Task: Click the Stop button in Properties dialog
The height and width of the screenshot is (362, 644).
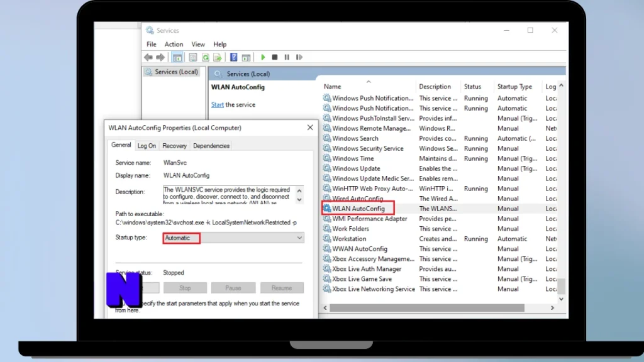Action: (x=185, y=288)
